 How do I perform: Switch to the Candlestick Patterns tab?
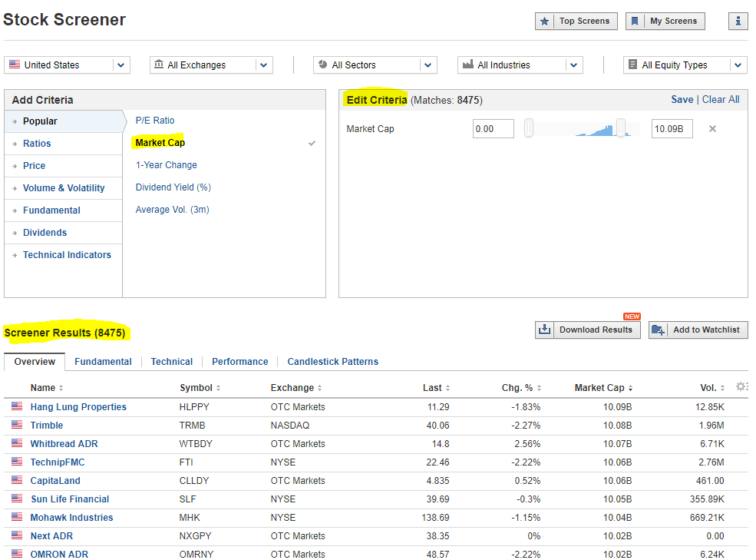(332, 362)
